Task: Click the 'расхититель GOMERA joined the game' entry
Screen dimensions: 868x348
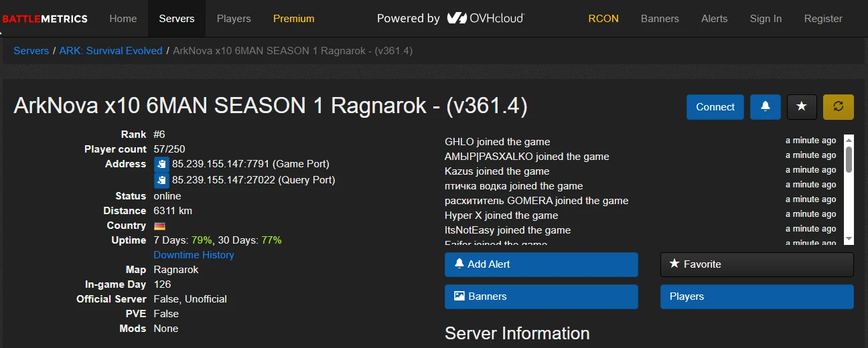Action: (x=536, y=201)
